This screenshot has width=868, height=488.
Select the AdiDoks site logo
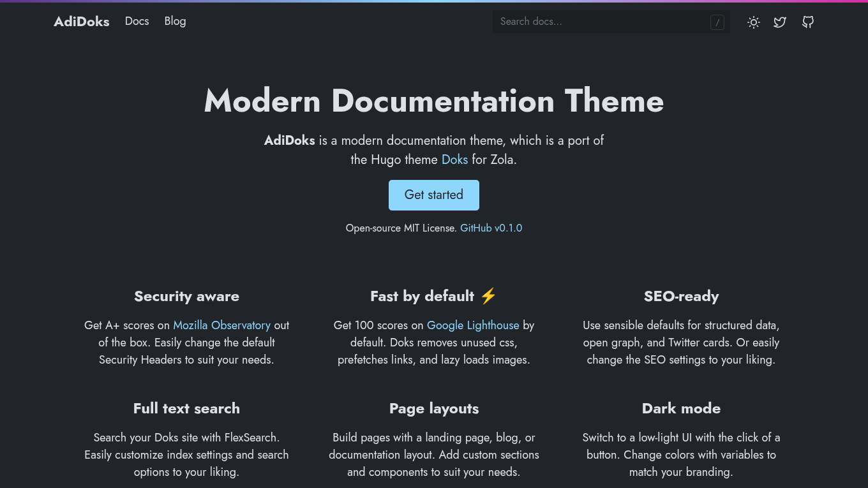81,21
